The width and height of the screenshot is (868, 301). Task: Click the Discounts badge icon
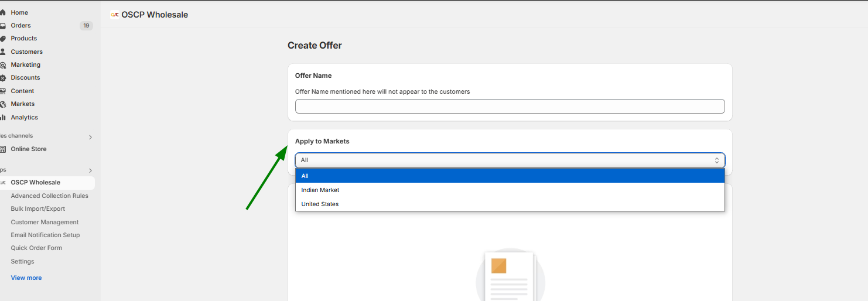click(2, 78)
